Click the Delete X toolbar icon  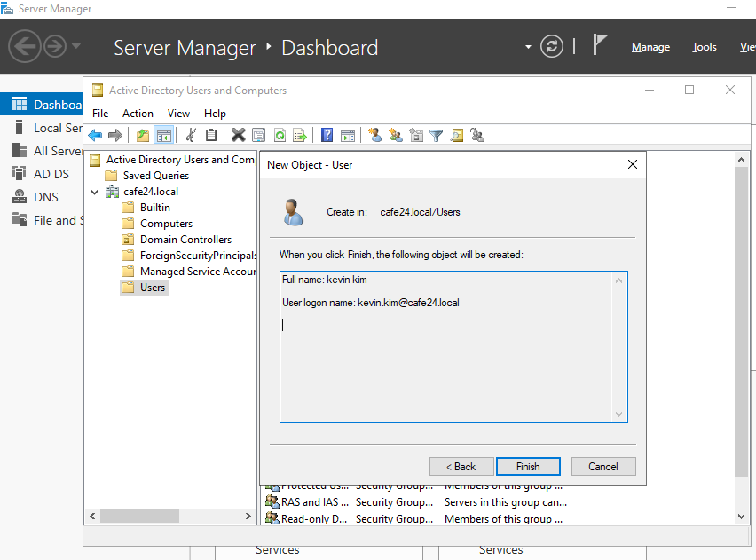tap(238, 135)
